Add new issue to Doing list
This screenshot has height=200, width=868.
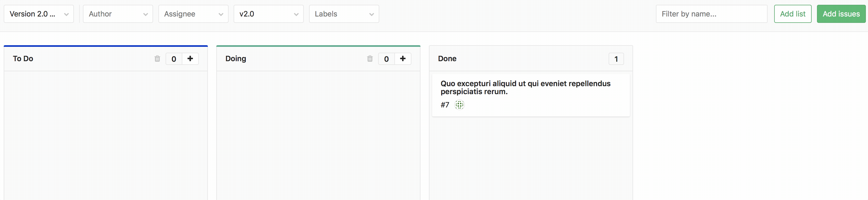pyautogui.click(x=403, y=59)
